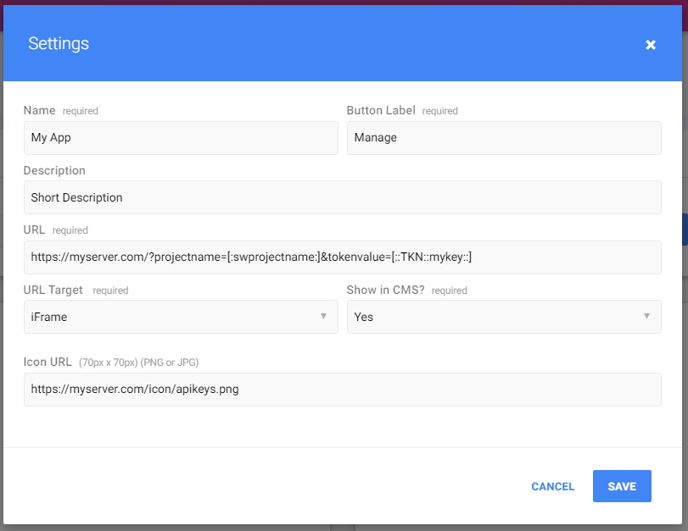Image resolution: width=688 pixels, height=531 pixels.
Task: Click the Name required label
Action: click(x=61, y=111)
